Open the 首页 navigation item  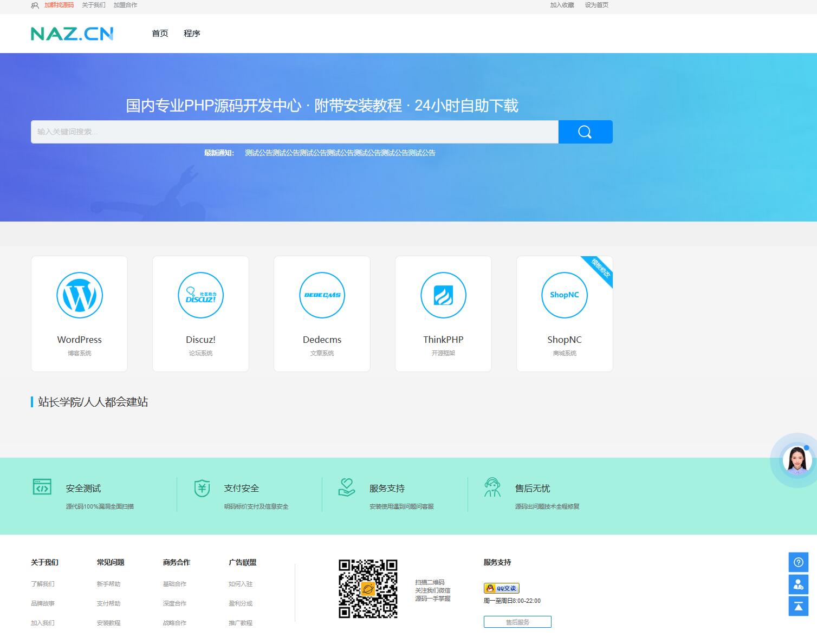[x=160, y=34]
